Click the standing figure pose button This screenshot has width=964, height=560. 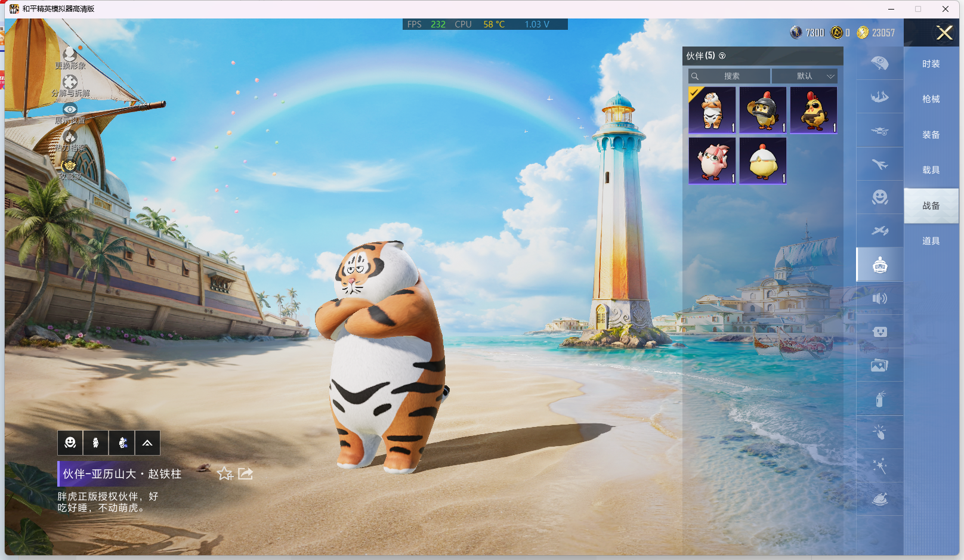point(96,443)
